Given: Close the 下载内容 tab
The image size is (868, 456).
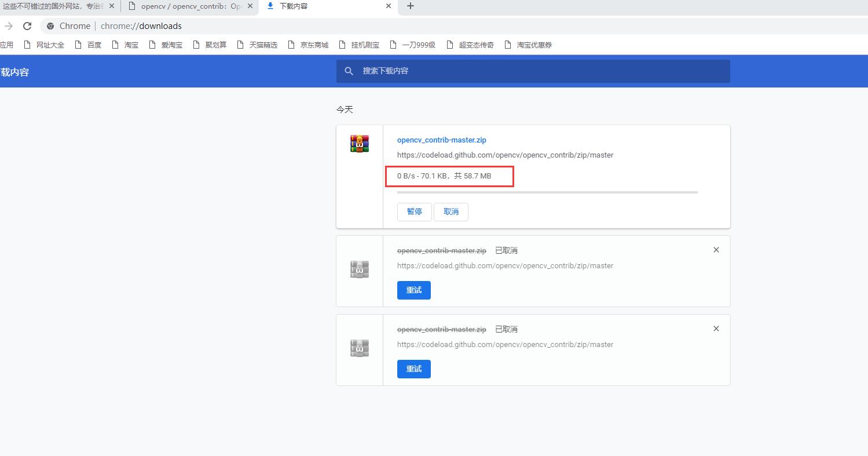Looking at the screenshot, I should point(389,6).
